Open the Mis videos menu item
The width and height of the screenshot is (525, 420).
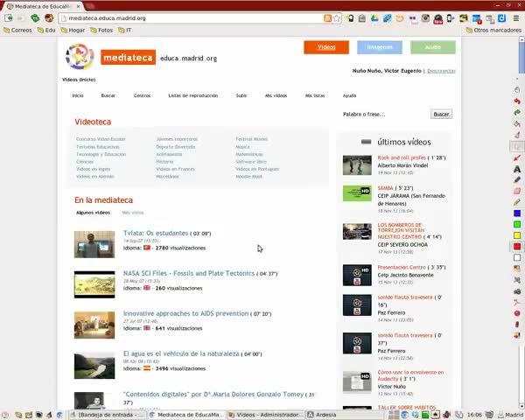point(276,95)
